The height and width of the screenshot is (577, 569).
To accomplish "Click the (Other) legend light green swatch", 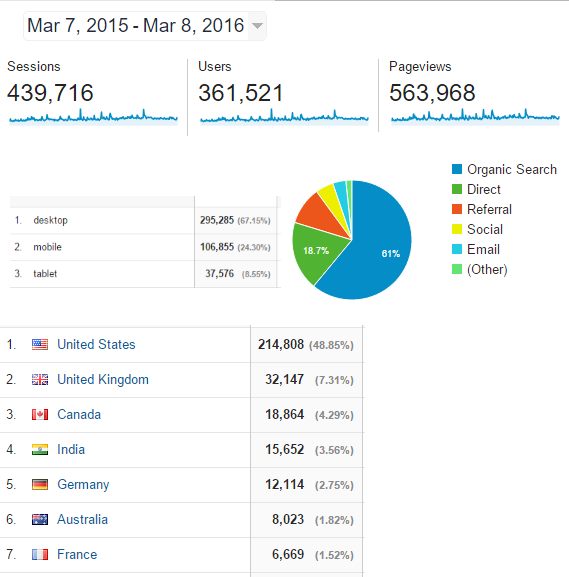I will click(457, 269).
